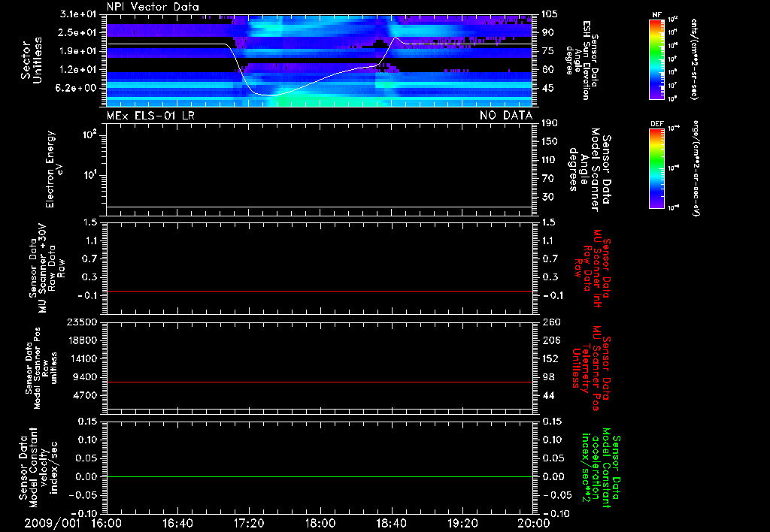
Task: Click the "44" telemetry axis tick
Action: click(547, 395)
